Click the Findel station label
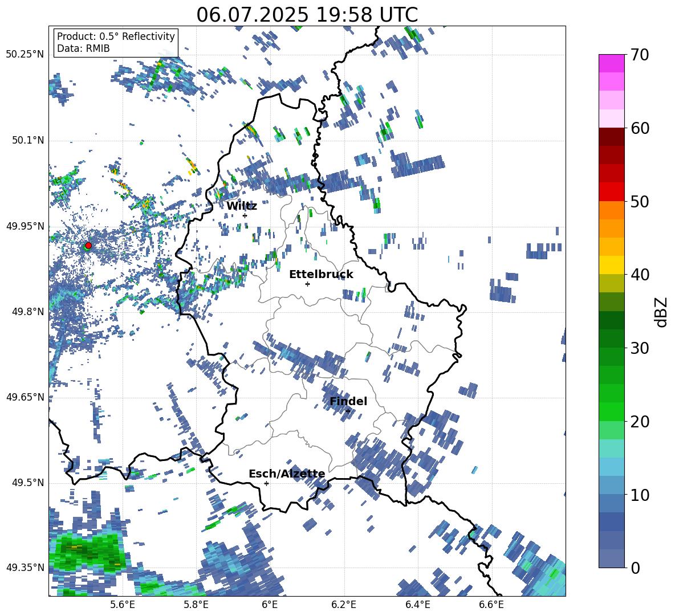Viewport: 675px width, 616px height. point(348,401)
